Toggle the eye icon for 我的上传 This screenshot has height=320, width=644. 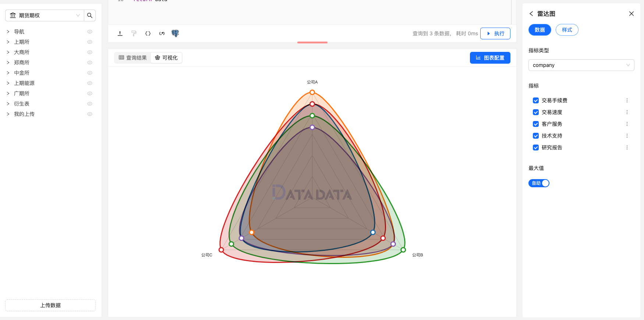point(90,114)
